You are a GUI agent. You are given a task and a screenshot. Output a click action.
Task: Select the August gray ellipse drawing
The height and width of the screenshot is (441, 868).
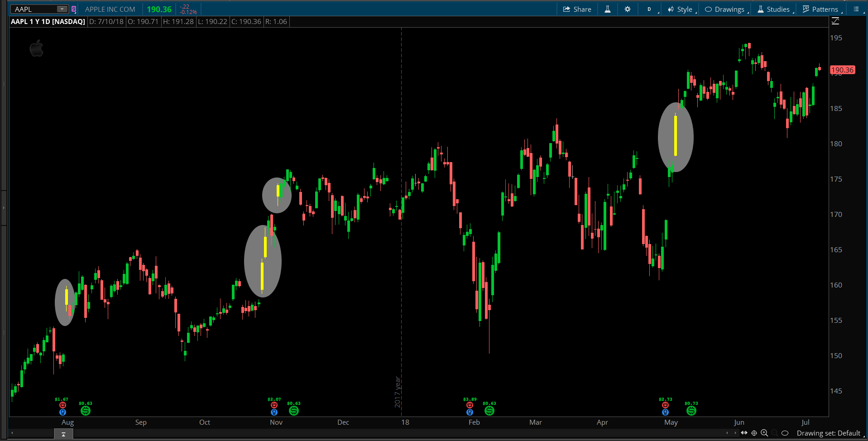65,302
